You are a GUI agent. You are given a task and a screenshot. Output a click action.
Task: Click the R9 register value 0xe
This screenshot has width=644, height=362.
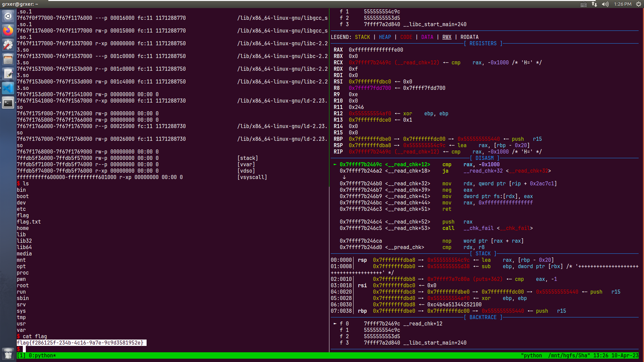click(x=353, y=95)
